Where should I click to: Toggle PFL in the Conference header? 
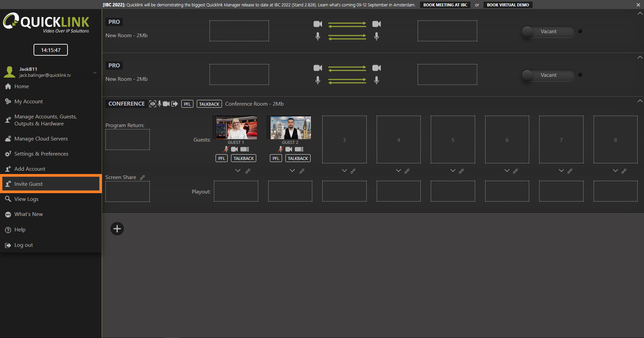tap(187, 104)
